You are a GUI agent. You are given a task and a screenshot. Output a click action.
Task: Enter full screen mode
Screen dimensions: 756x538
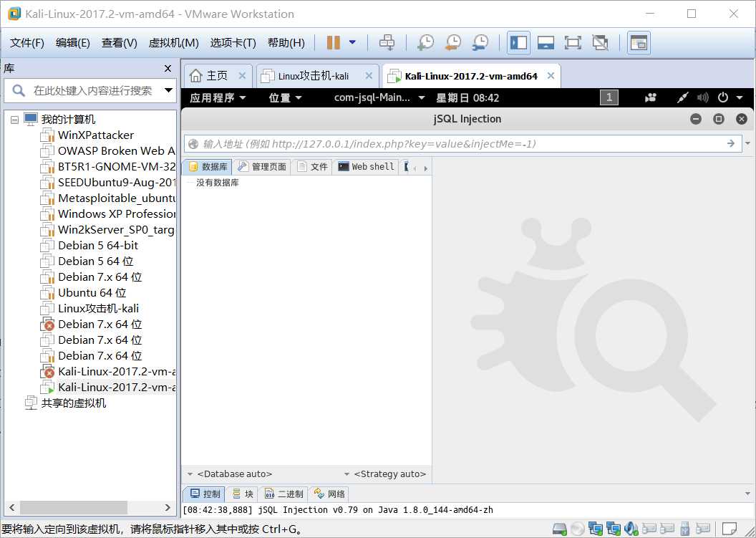point(573,42)
